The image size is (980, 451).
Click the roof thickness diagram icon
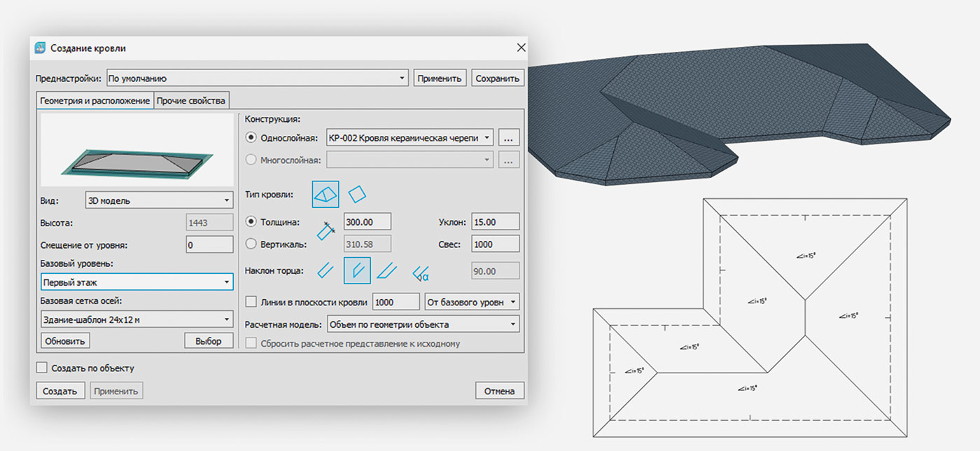tap(326, 230)
